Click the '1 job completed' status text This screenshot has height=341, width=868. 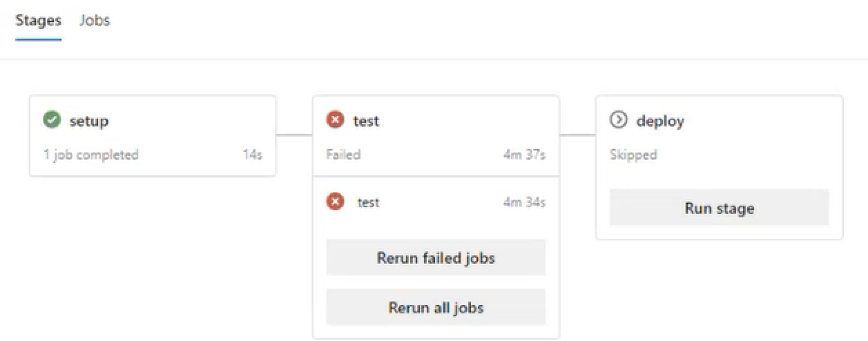[91, 155]
